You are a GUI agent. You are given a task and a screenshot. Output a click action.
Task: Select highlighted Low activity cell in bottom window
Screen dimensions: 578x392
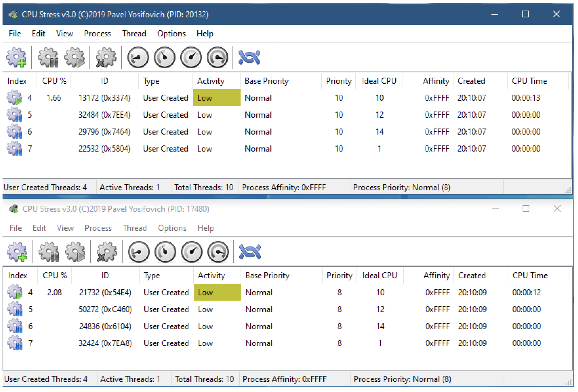217,292
